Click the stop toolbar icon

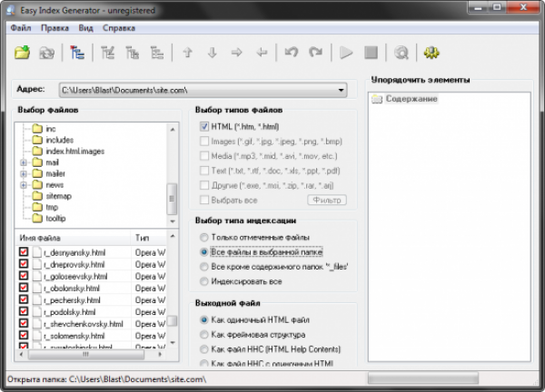click(370, 54)
